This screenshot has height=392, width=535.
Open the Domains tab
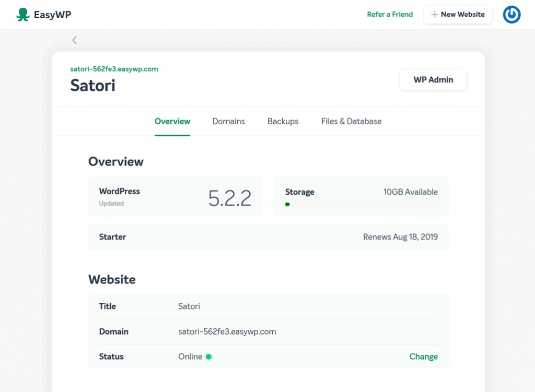(228, 121)
